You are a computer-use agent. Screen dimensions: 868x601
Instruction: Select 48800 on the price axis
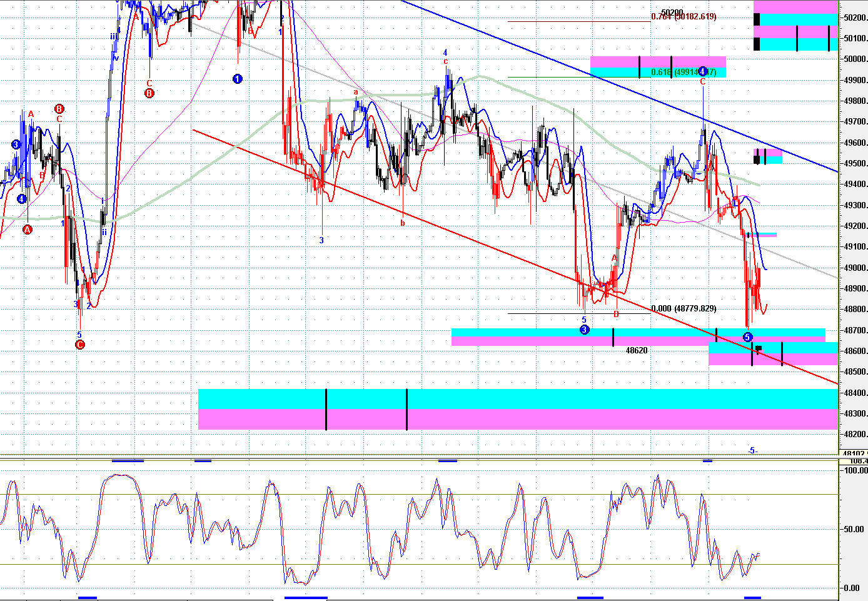point(854,310)
